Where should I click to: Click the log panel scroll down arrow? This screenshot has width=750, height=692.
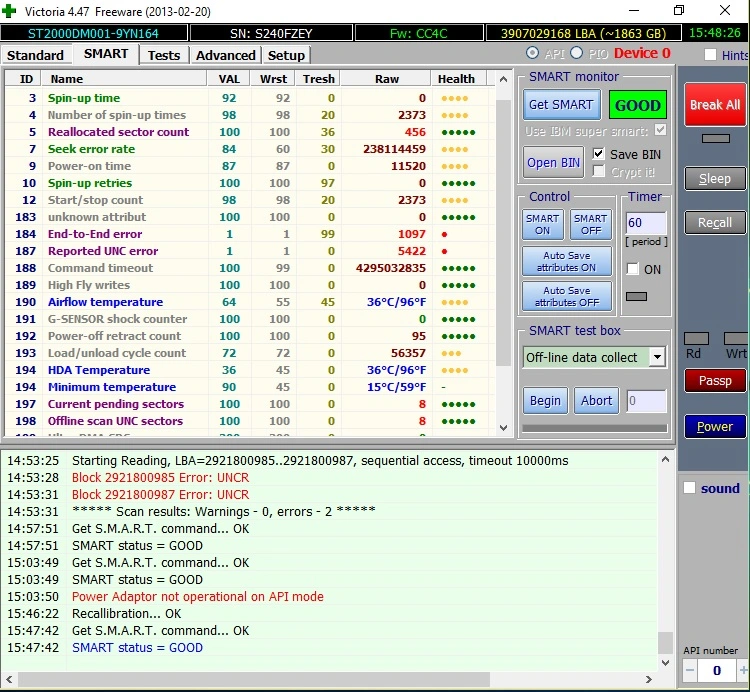(x=665, y=662)
